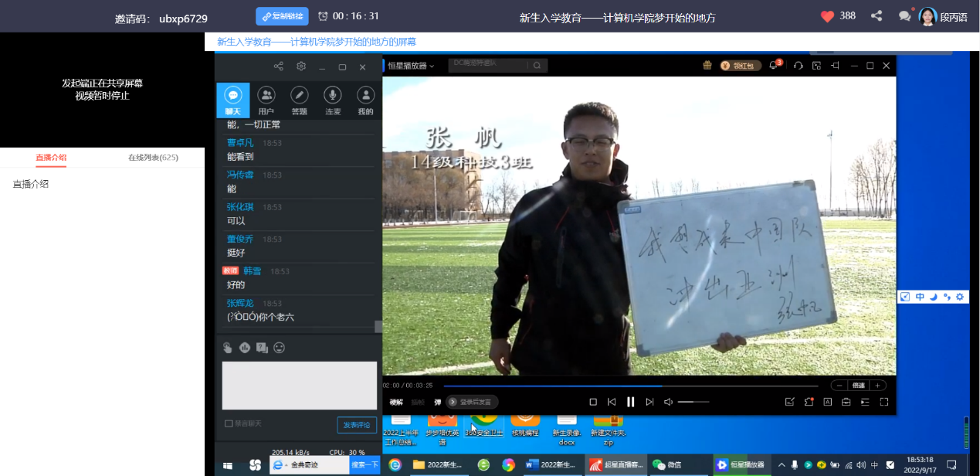
Task: Click the gift box icon in player
Action: click(x=707, y=66)
